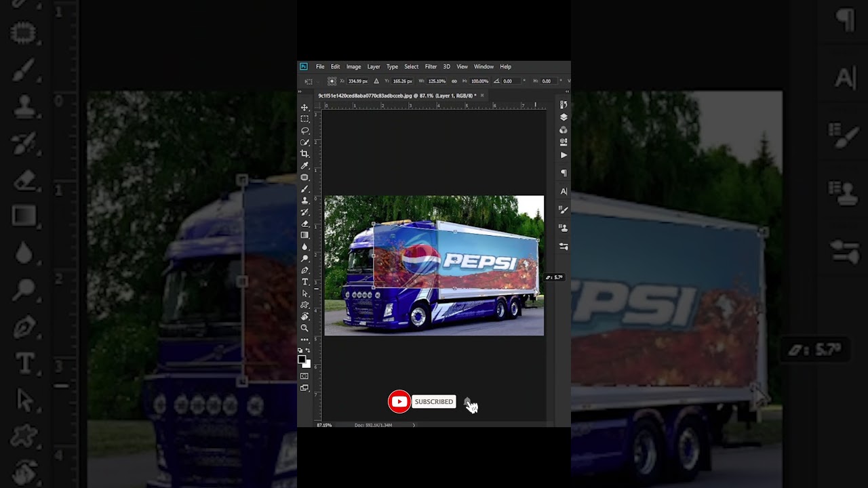
Task: Open the Type menu
Action: pyautogui.click(x=392, y=66)
